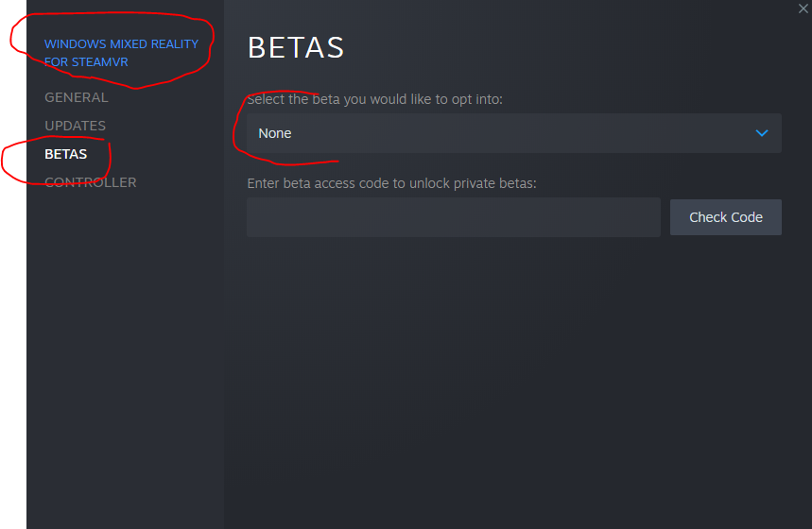
Task: Go to the Controller settings tab
Action: point(91,182)
